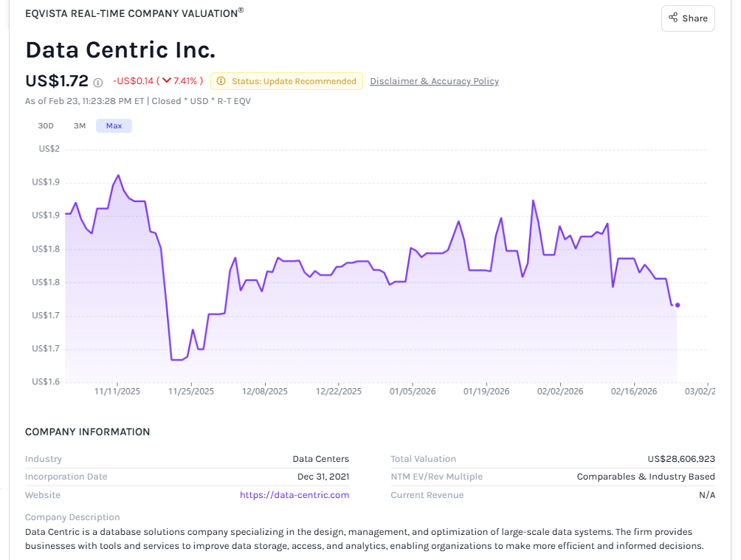The image size is (741, 560).
Task: Click the -US$0.14 price change text
Action: click(133, 81)
